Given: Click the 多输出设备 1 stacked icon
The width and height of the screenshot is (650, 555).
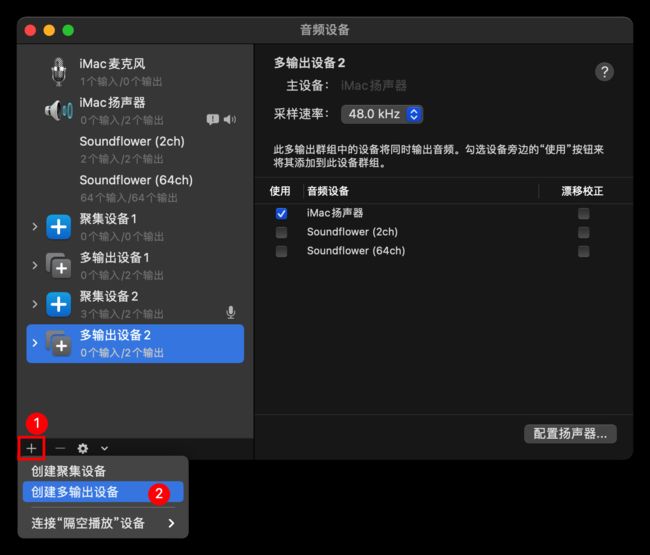Looking at the screenshot, I should coord(58,266).
